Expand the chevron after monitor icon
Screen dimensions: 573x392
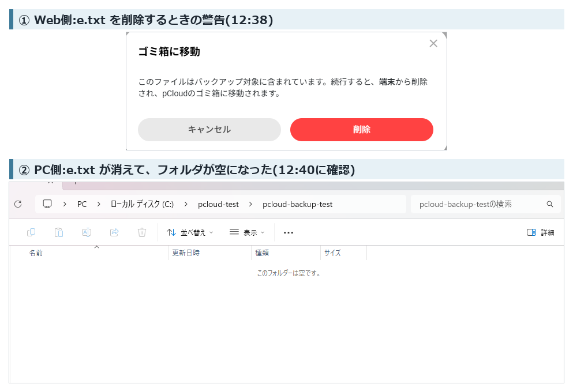click(x=65, y=204)
